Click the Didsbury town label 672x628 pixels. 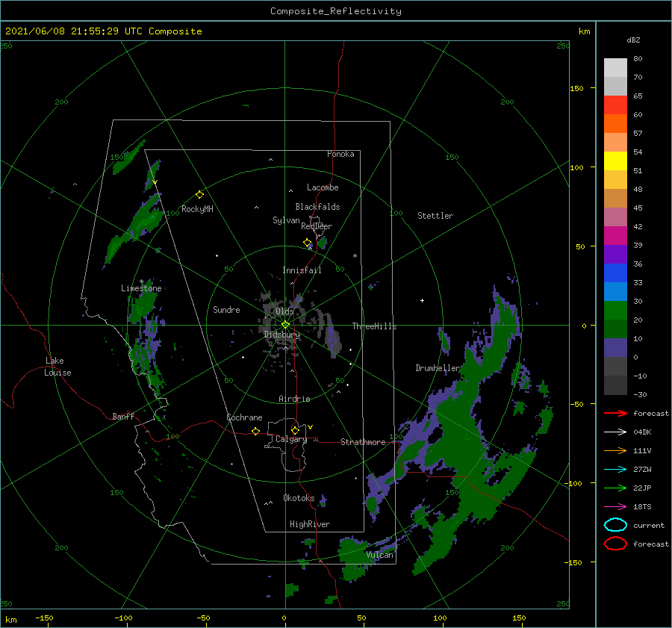click(x=282, y=335)
